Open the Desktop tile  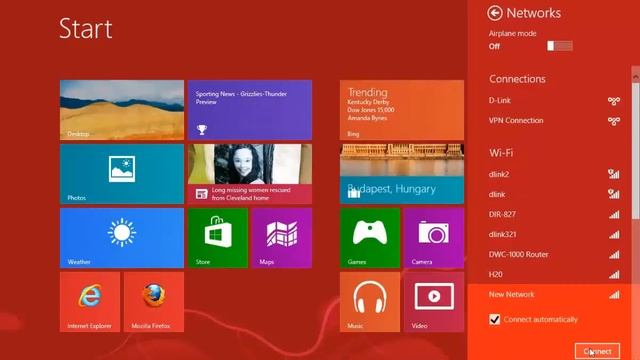122,110
